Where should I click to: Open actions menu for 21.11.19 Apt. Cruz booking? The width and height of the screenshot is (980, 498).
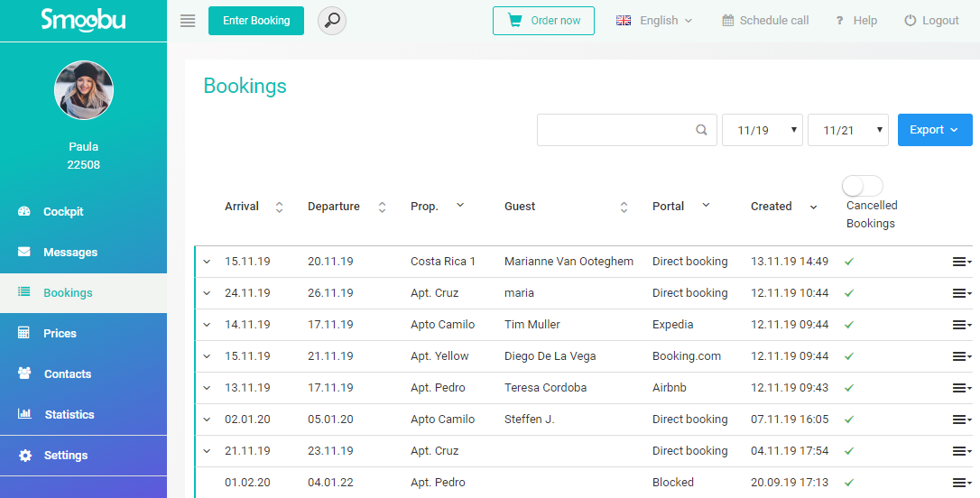click(x=961, y=451)
